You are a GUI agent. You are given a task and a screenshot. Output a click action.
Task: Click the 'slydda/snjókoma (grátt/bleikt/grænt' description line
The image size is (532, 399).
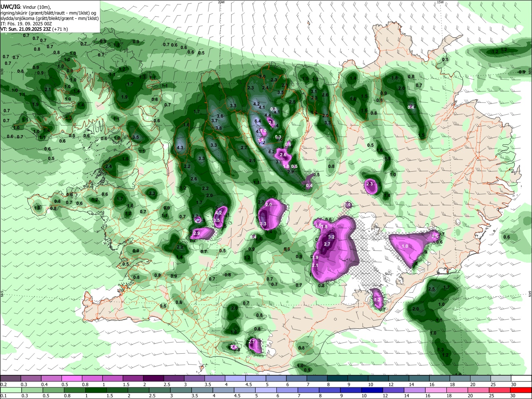49,18
